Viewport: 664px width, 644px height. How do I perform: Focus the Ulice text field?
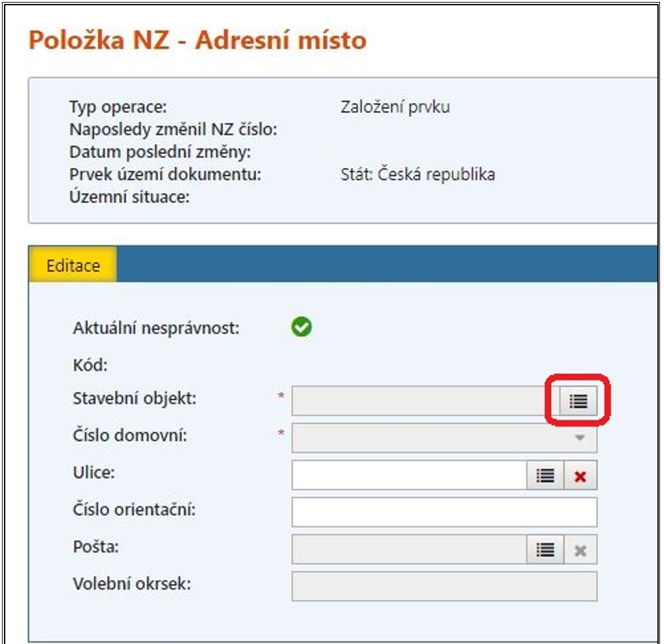tap(409, 475)
